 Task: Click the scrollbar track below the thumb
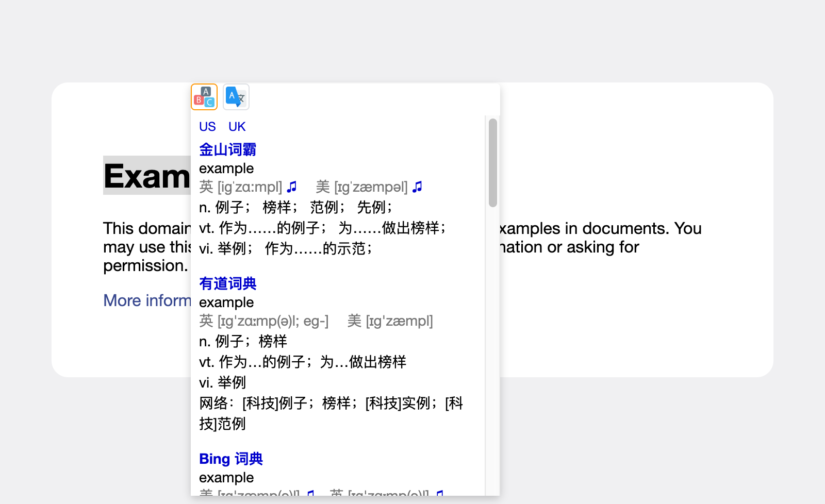[493, 350]
